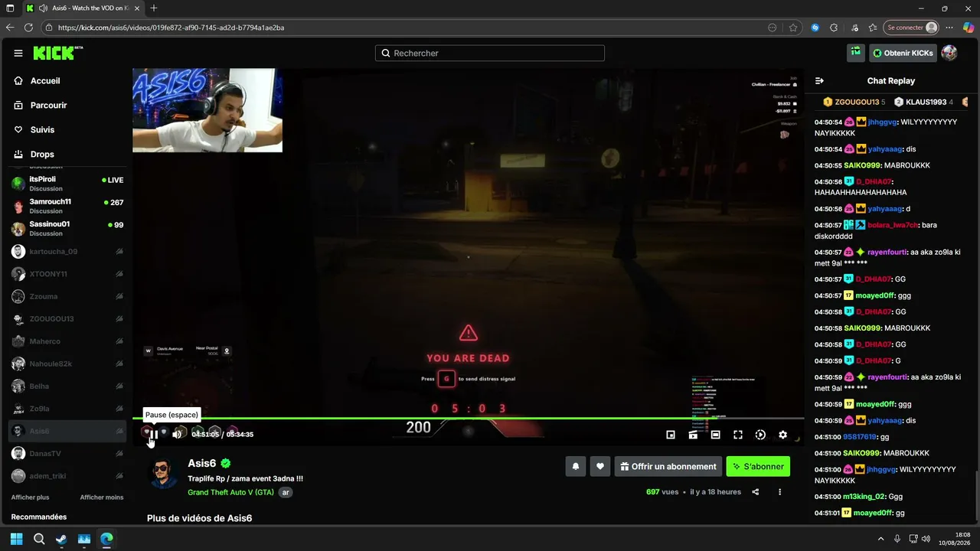Click Offrir un abonnement button
This screenshot has width=980, height=551.
point(668,466)
